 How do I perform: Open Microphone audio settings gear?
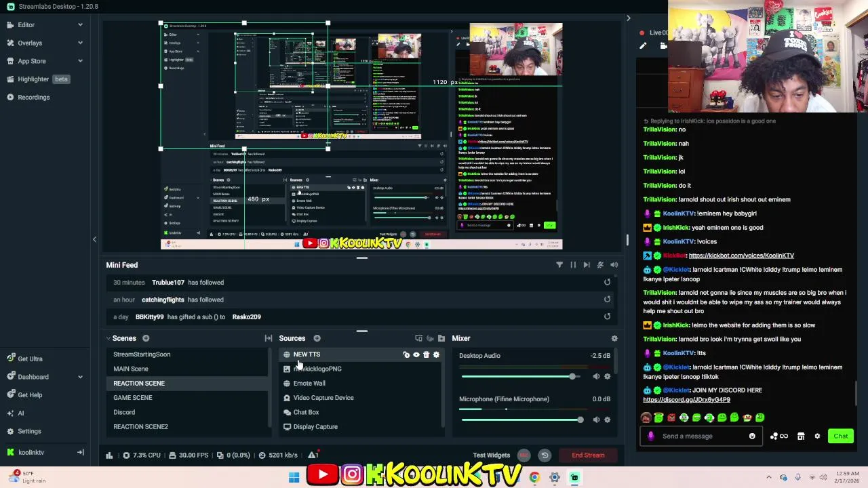(x=607, y=420)
